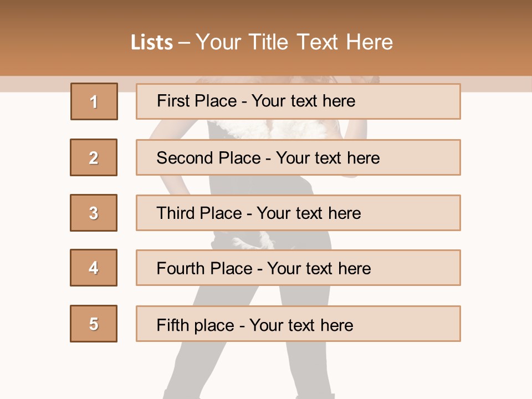This screenshot has width=532, height=399.
Task: Click the word 'Lists' in title
Action: click(152, 43)
